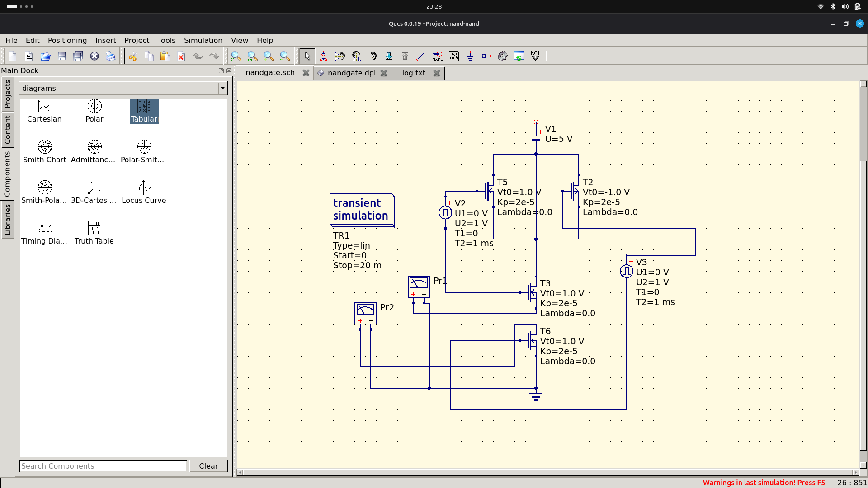The height and width of the screenshot is (488, 868).
Task: Zoom in on the schematic
Action: pyautogui.click(x=269, y=56)
